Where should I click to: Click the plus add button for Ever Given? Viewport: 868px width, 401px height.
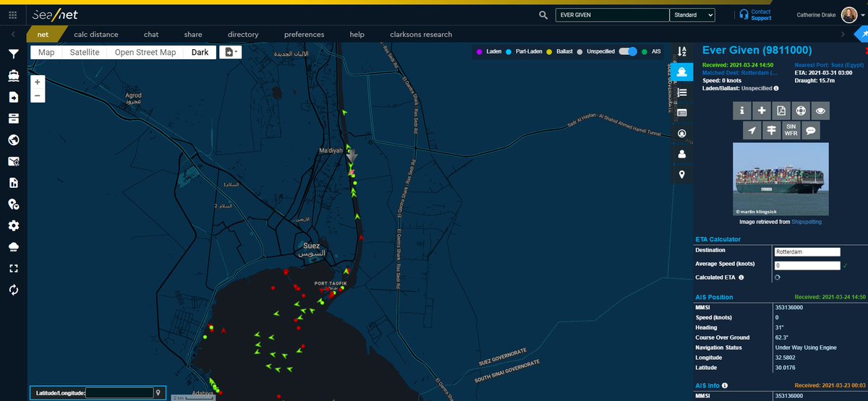(x=762, y=111)
